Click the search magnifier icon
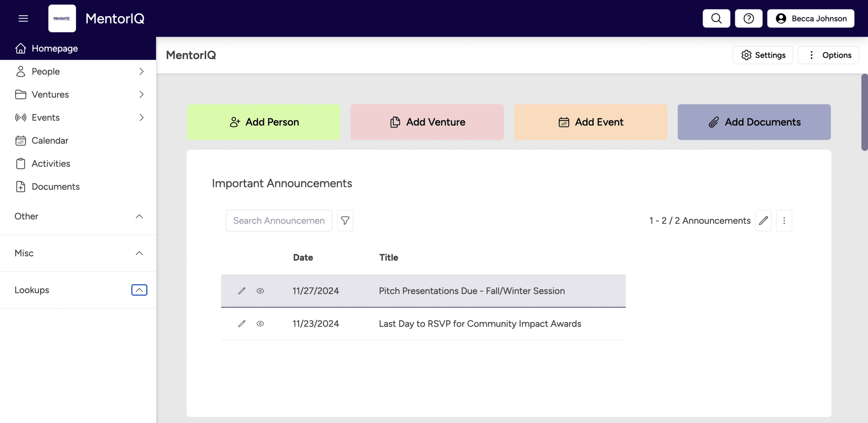The image size is (868, 423). point(716,18)
